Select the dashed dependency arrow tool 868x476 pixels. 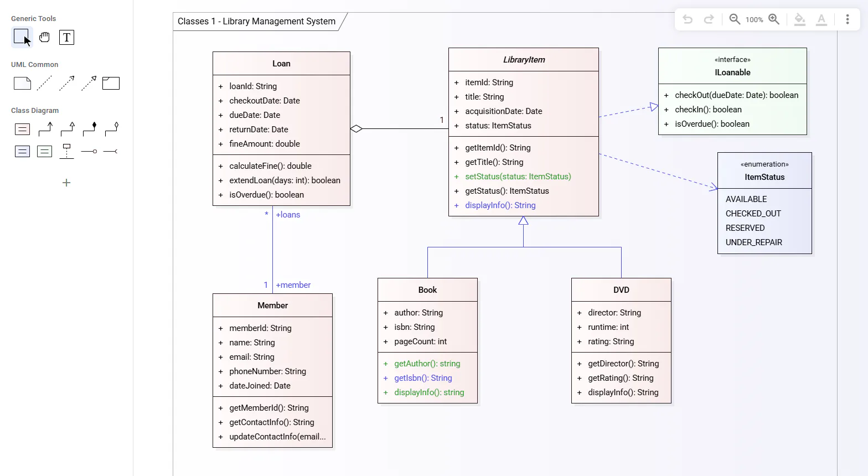tap(66, 84)
